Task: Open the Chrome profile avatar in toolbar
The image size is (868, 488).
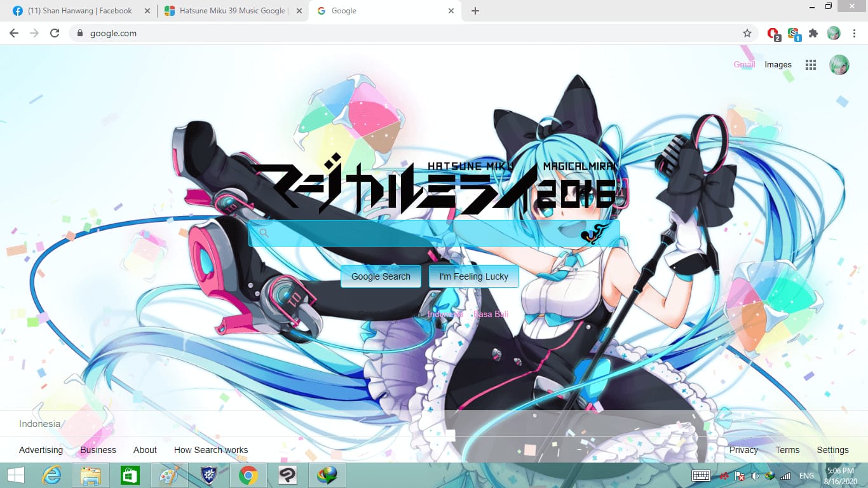Action: click(834, 33)
